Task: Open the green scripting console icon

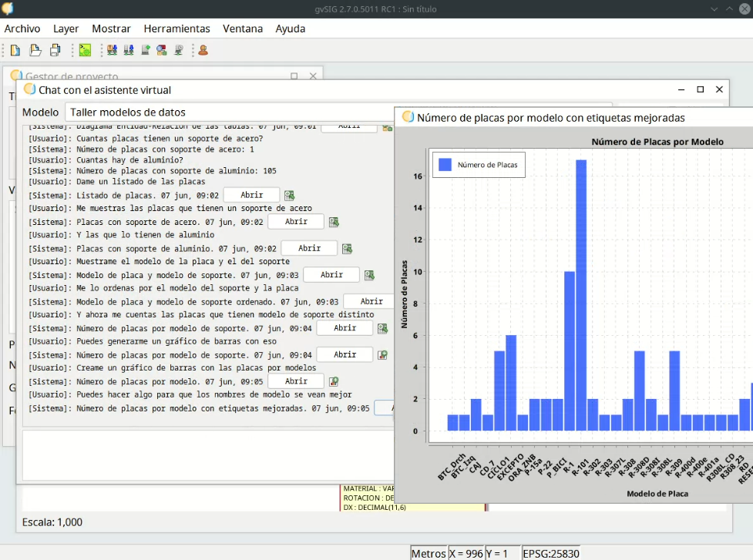Action: coord(85,50)
